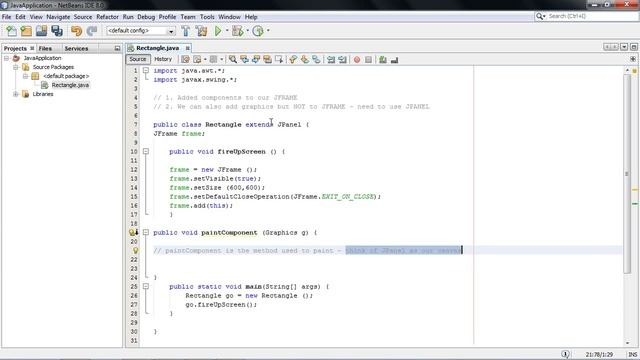Run the project with the green arrow
The width and height of the screenshot is (640, 360).
(218, 31)
